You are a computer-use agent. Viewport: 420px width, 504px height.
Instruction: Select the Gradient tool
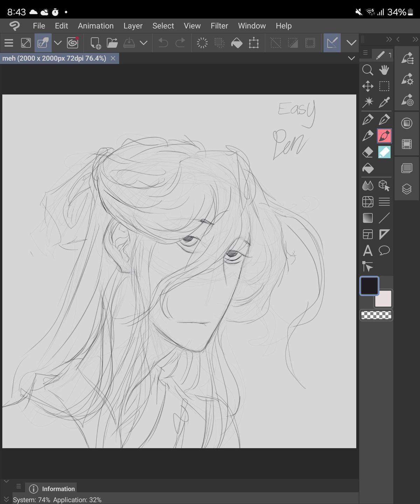click(367, 218)
